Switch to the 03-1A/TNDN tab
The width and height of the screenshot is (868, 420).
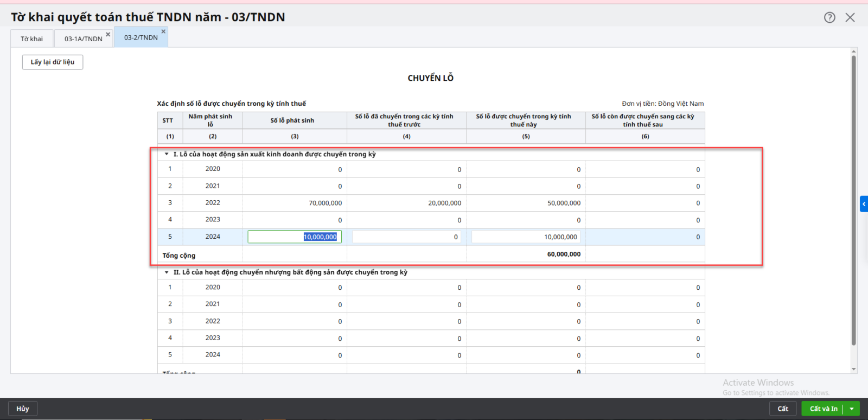click(82, 39)
